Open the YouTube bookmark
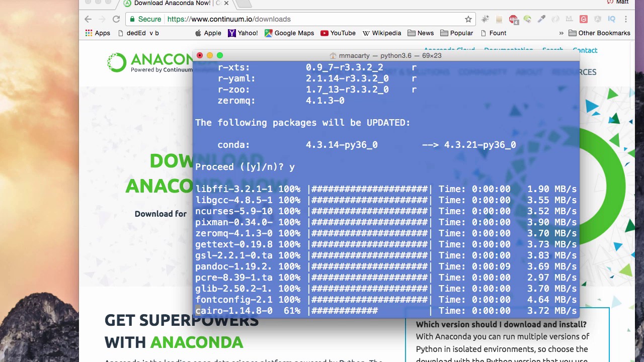This screenshot has height=362, width=644. coord(338,33)
